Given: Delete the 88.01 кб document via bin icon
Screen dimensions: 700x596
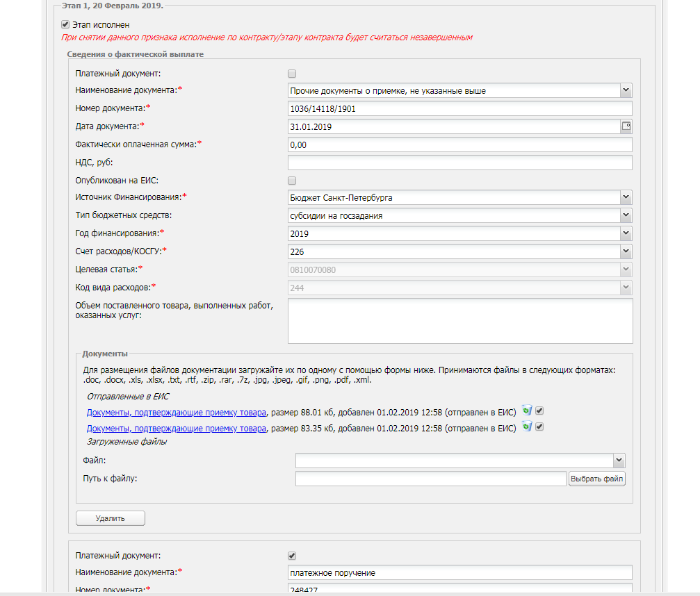Looking at the screenshot, I should pyautogui.click(x=527, y=411).
